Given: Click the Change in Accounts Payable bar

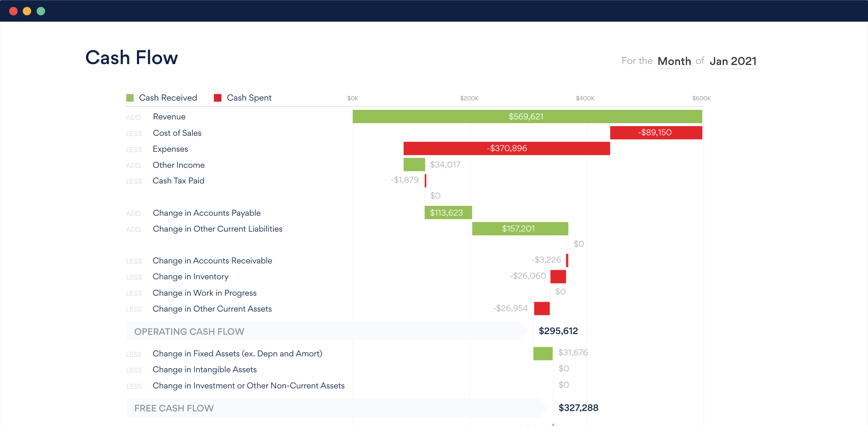Looking at the screenshot, I should point(448,213).
